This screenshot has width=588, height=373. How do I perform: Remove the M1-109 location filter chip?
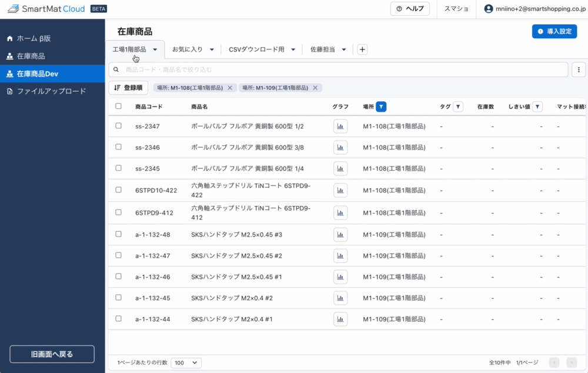point(315,88)
